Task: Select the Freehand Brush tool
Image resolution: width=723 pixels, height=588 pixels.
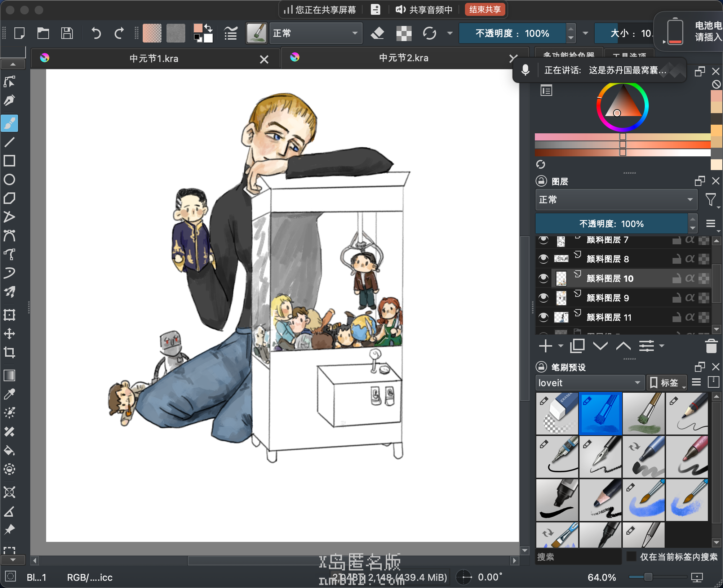Action: pyautogui.click(x=10, y=123)
